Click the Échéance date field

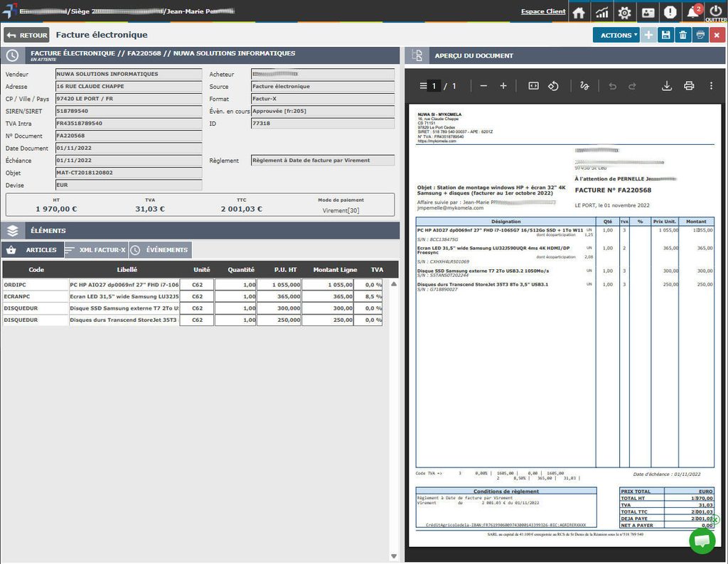point(129,161)
